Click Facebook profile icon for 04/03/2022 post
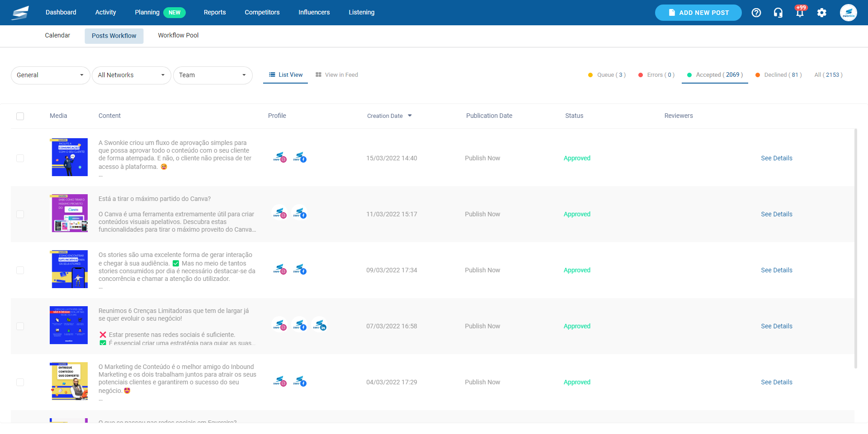 tap(300, 381)
